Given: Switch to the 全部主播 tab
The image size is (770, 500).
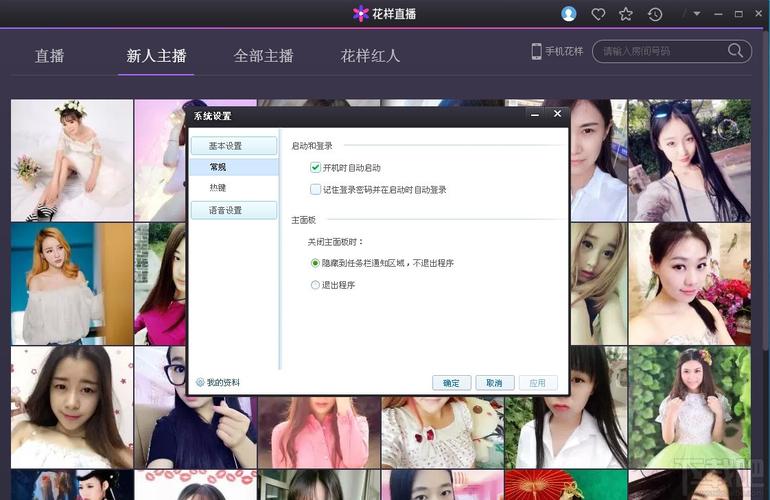Looking at the screenshot, I should point(263,56).
